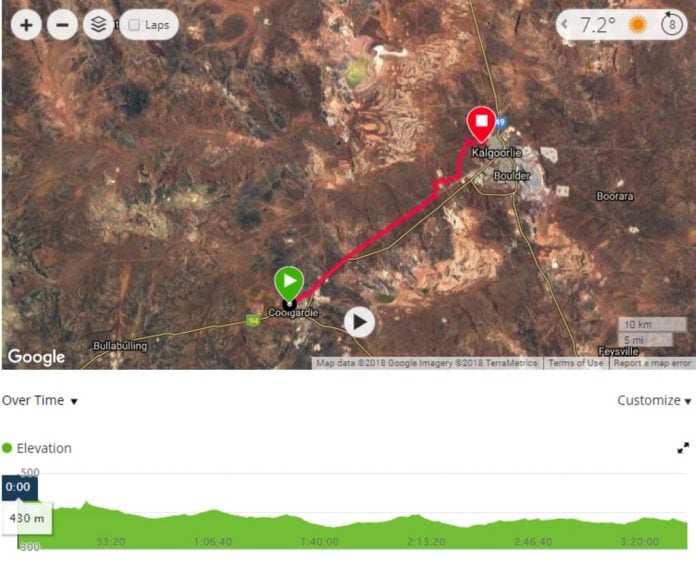This screenshot has width=696, height=574.
Task: Click the red finish marker at Kalgoorlie
Action: pos(482,124)
